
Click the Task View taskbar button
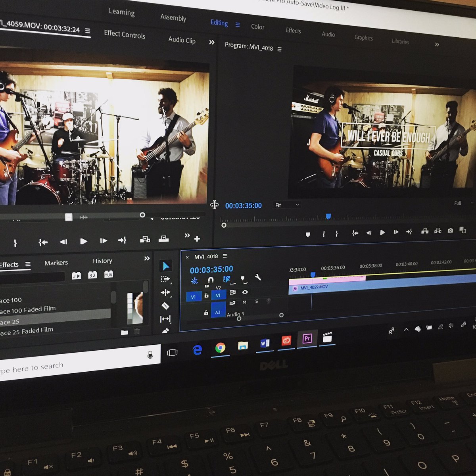point(173,352)
